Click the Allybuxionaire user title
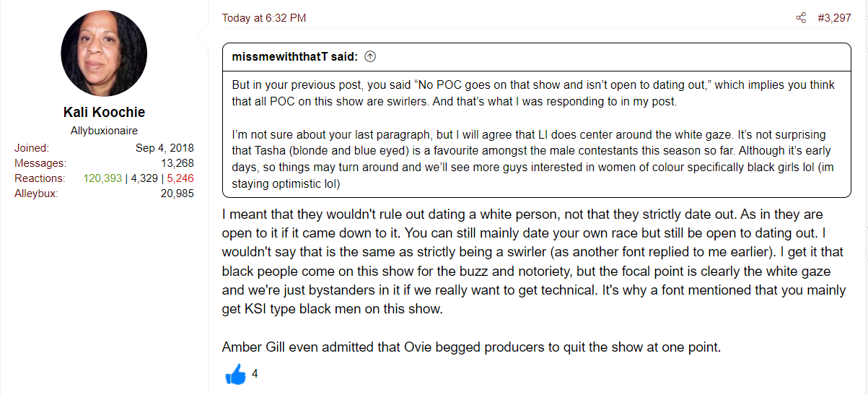This screenshot has width=868, height=395. point(104,131)
